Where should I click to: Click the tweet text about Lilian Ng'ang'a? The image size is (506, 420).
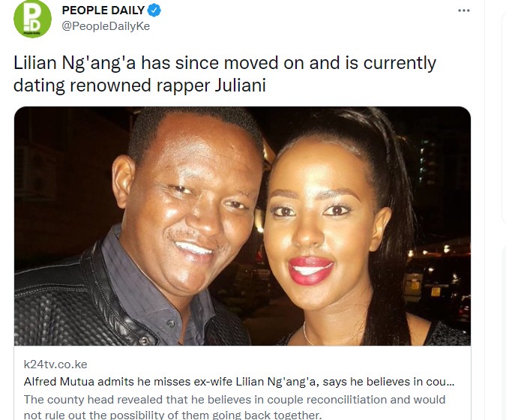tap(225, 74)
